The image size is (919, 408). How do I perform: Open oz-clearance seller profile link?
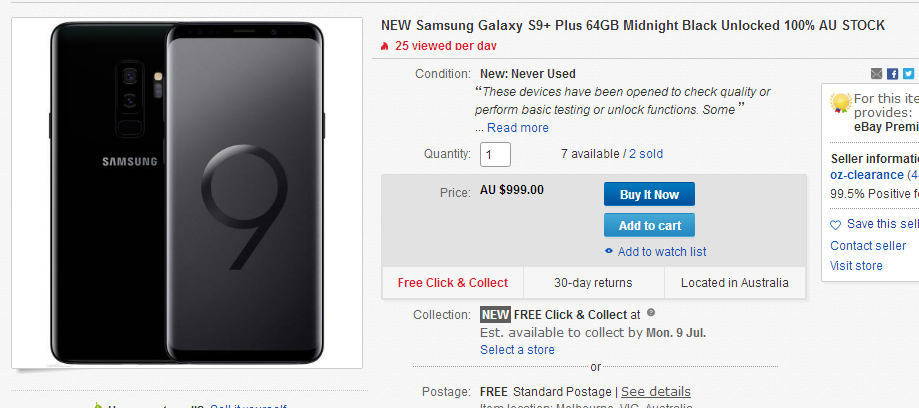[x=867, y=175]
